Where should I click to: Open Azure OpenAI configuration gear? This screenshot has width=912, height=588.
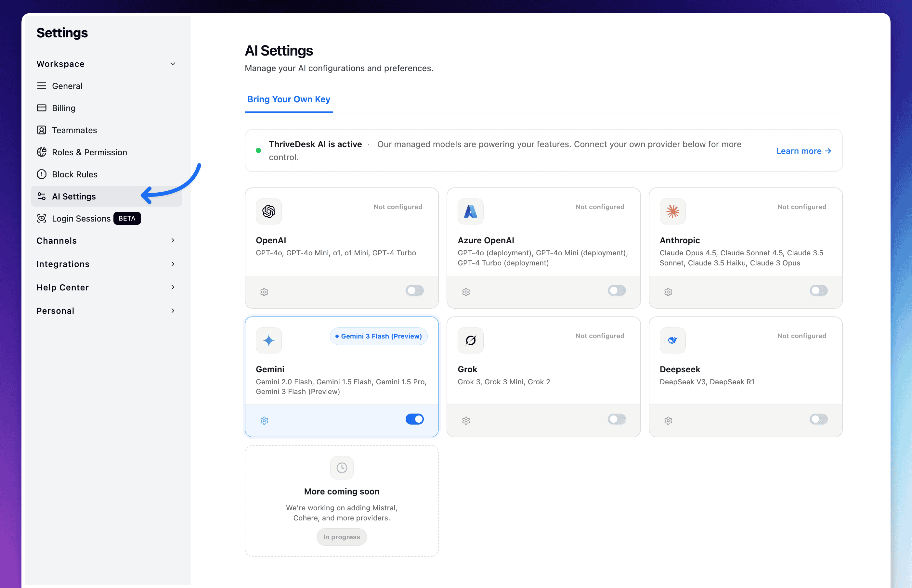click(466, 292)
